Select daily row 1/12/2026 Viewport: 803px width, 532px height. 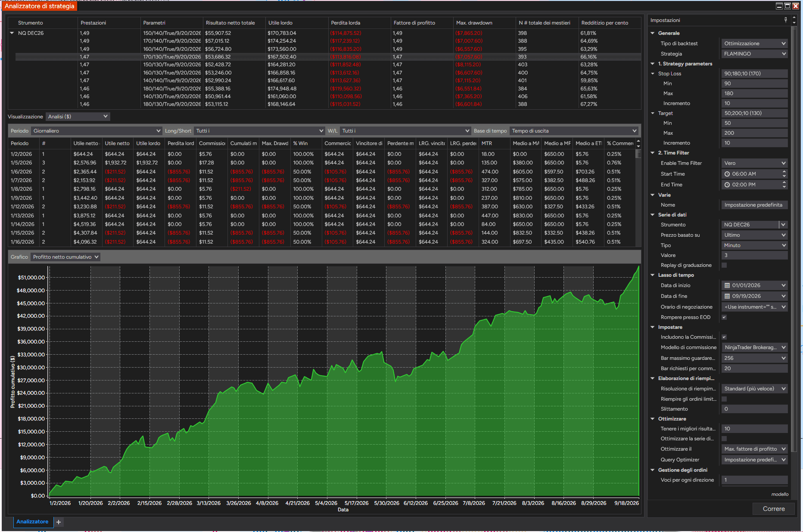pyautogui.click(x=321, y=207)
